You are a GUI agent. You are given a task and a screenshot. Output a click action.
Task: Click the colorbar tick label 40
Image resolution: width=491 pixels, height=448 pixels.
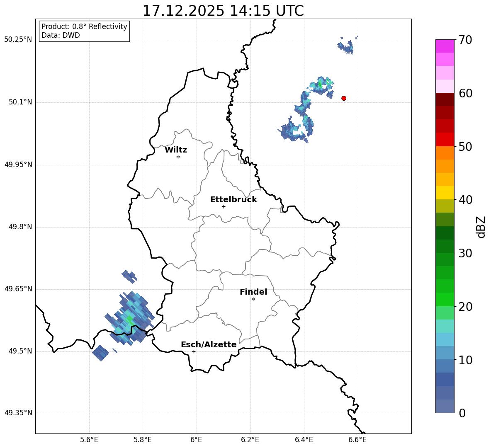click(465, 200)
